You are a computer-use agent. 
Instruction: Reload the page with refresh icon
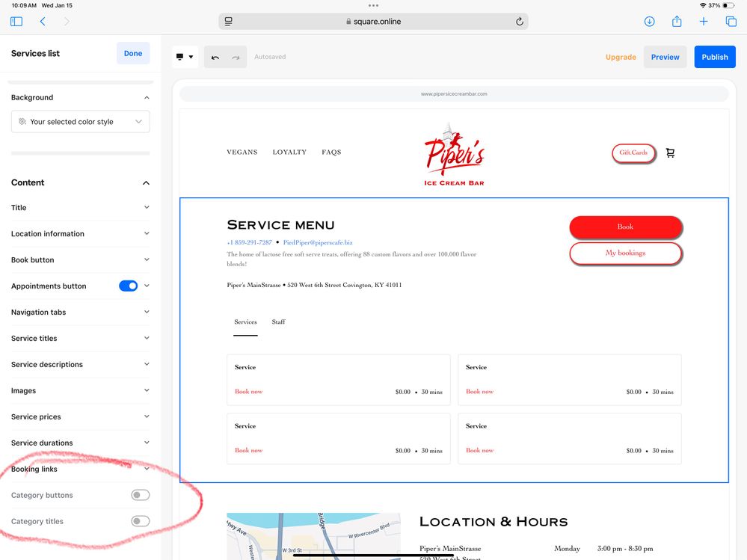click(519, 22)
